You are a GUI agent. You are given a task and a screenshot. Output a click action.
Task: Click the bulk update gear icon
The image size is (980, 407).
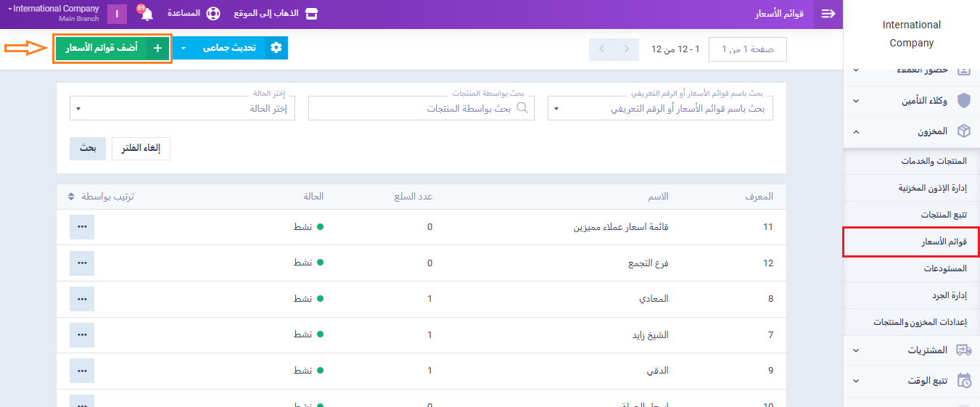276,48
